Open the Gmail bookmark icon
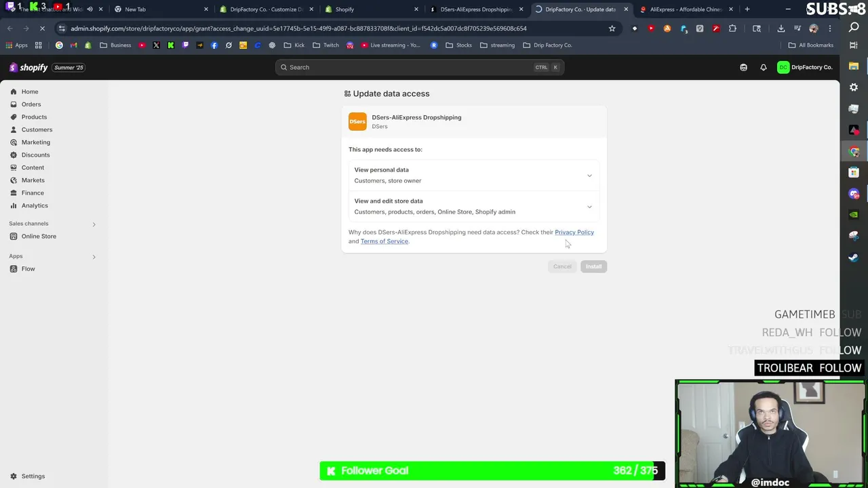 point(73,45)
